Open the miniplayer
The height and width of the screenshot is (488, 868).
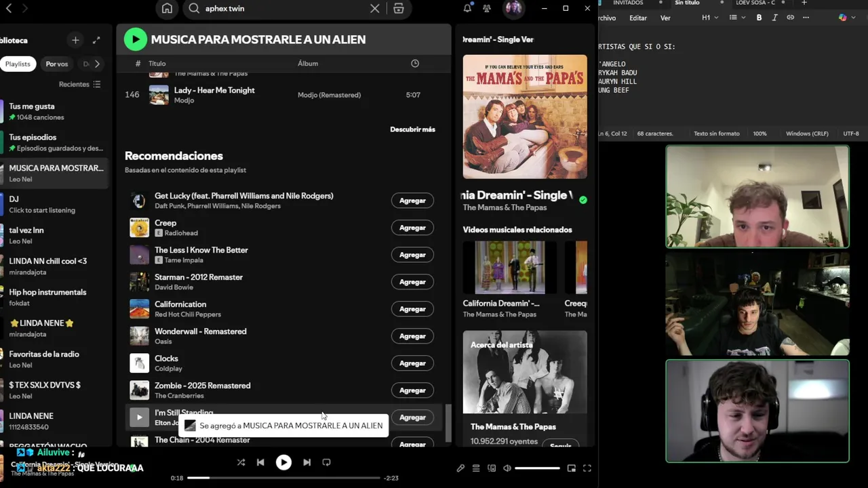572,468
